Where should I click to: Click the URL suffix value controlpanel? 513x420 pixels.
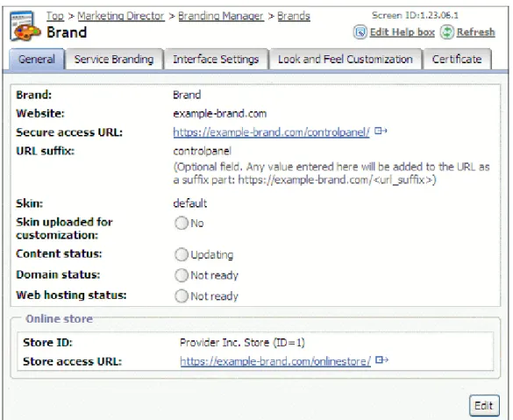[x=202, y=151]
